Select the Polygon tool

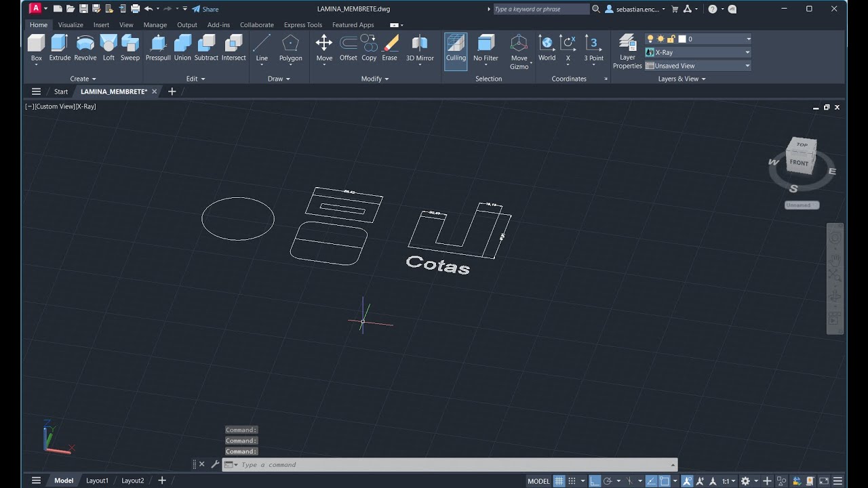tap(290, 48)
